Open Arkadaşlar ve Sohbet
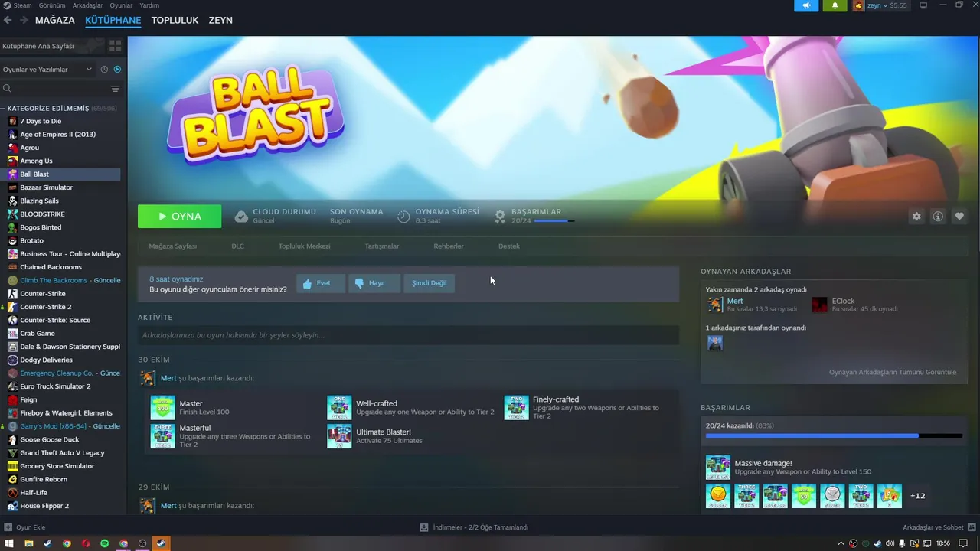Viewport: 980px width, 551px height. point(939,527)
